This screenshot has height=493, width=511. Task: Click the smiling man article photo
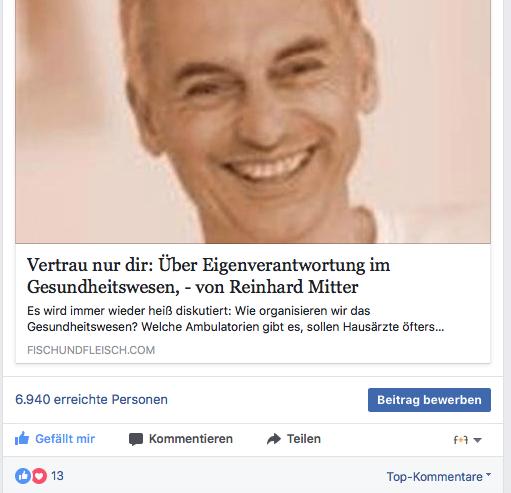[253, 121]
